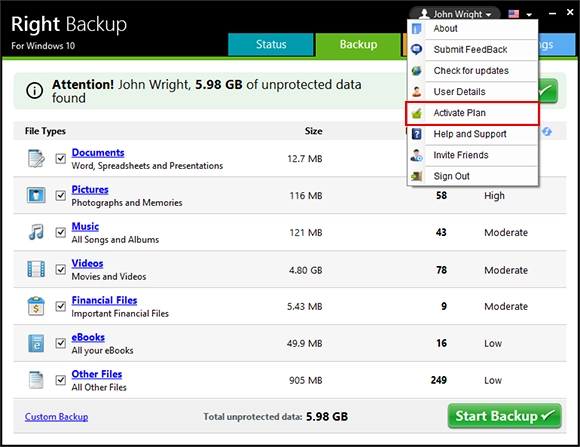Toggle the Videos checkbox
The height and width of the screenshot is (447, 580).
point(61,269)
